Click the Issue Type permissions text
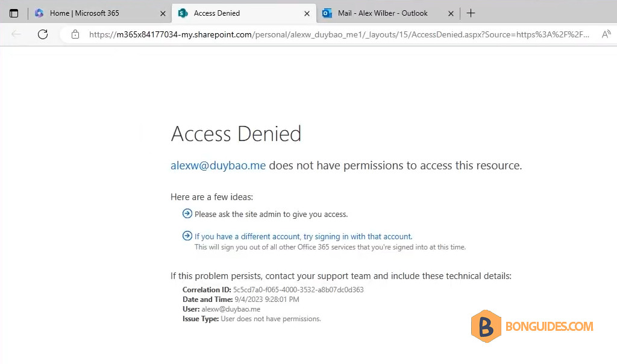617x364 pixels. click(x=271, y=319)
